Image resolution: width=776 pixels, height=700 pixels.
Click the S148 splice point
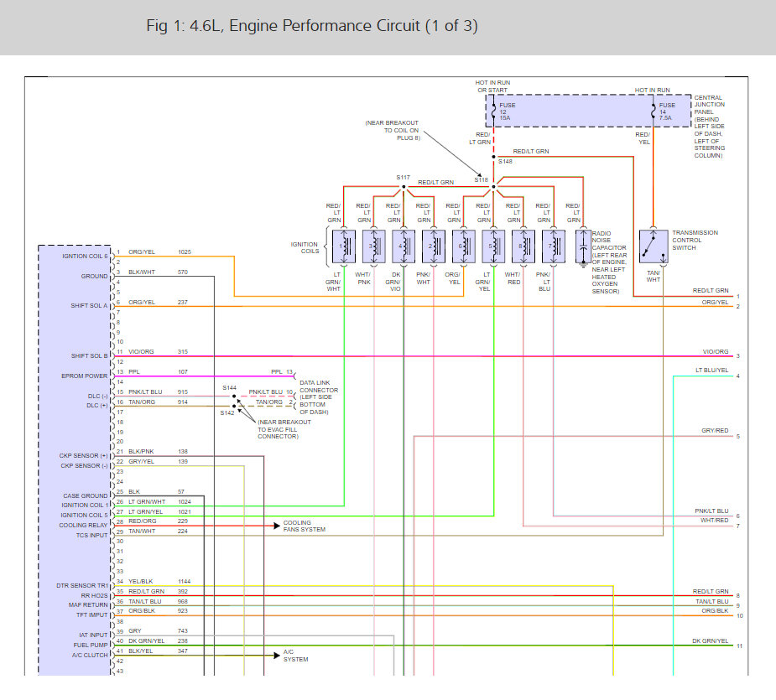[x=493, y=157]
